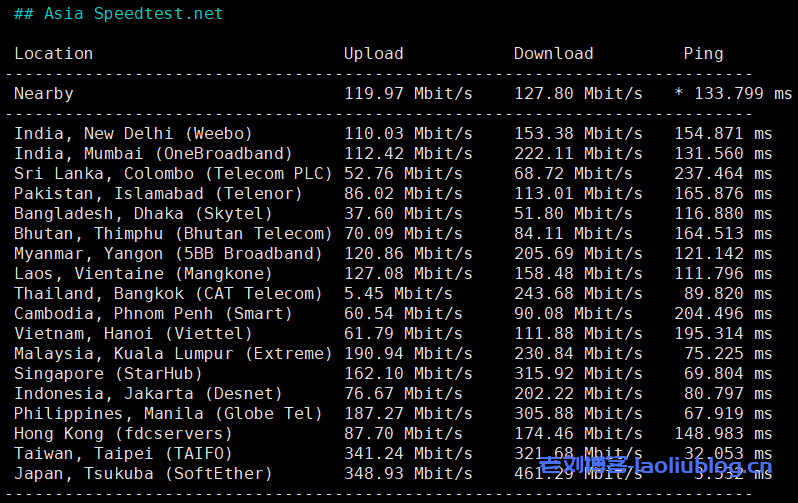Click Singapore's 315.92 Mbit/s download value
The image size is (798, 503).
pyautogui.click(x=578, y=374)
